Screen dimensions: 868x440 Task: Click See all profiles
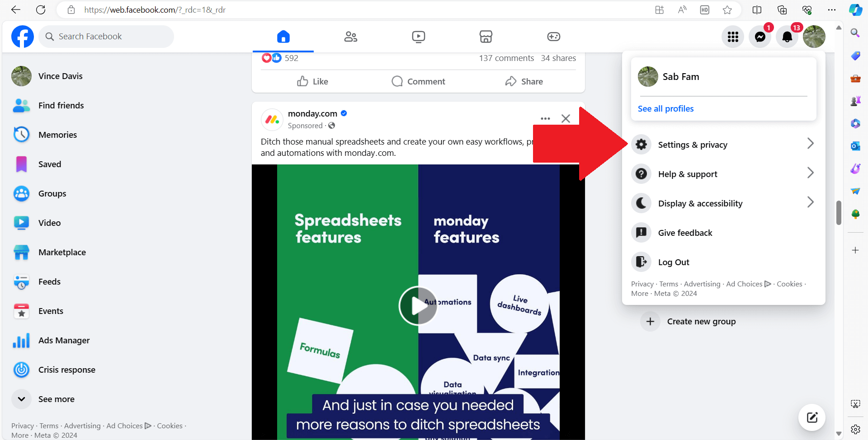point(665,108)
